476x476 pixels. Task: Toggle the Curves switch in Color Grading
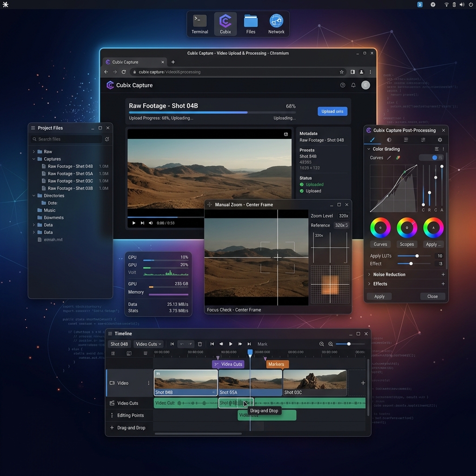(431, 158)
